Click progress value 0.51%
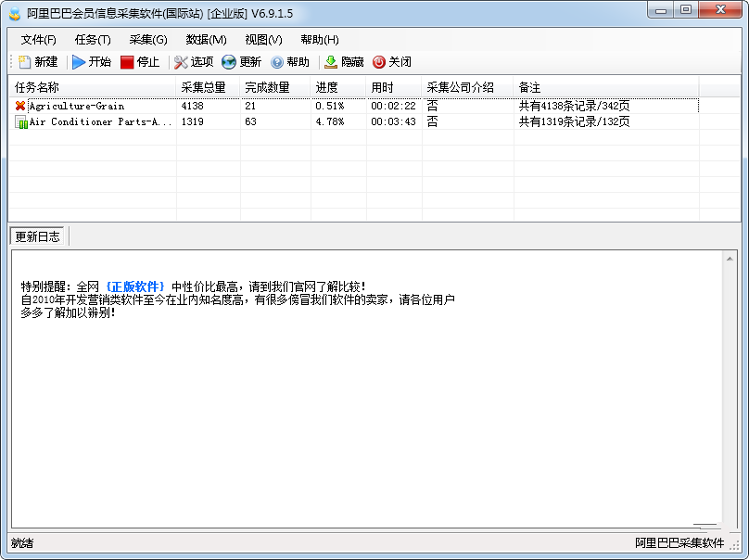Screen dimensions: 749x560 click(x=330, y=106)
